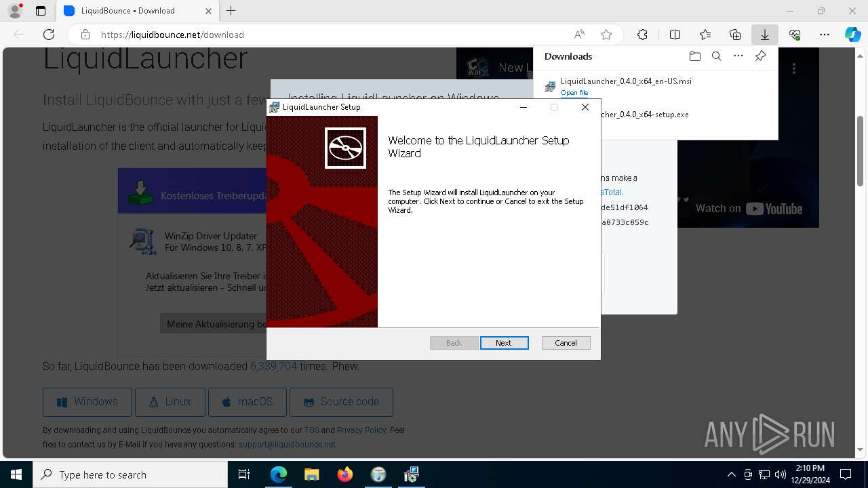This screenshot has height=488, width=868.
Task: Open Firefox from taskbar
Action: tap(344, 474)
